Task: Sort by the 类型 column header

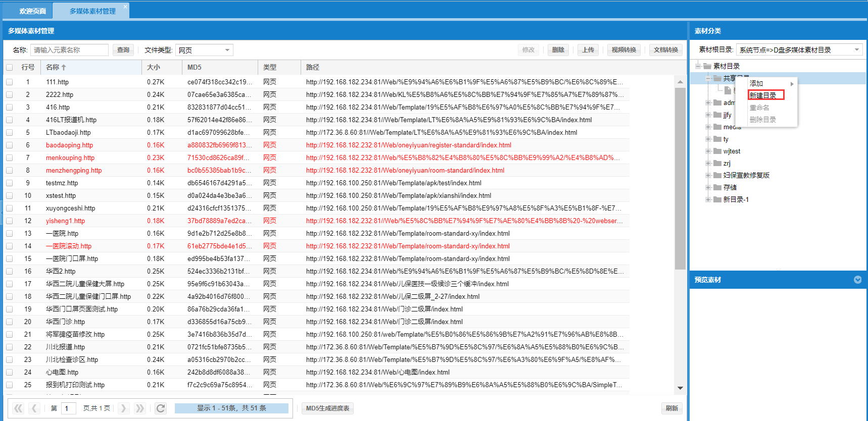Action: [279, 67]
